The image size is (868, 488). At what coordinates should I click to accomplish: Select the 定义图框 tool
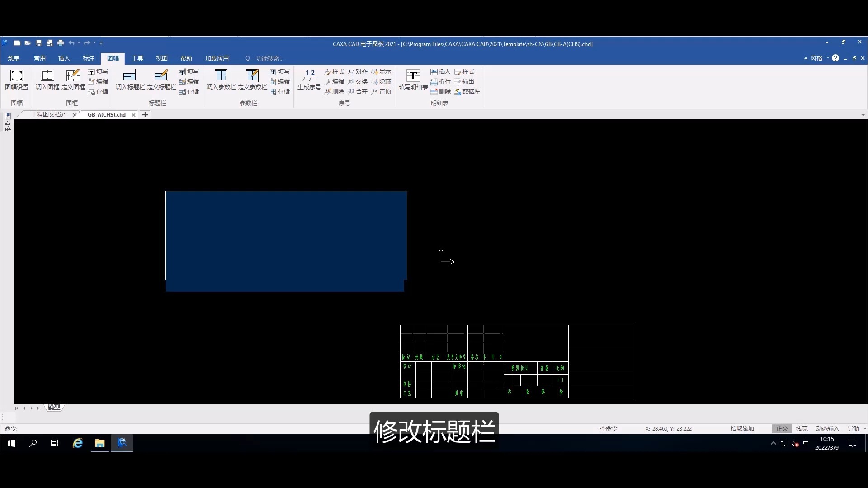coord(72,80)
